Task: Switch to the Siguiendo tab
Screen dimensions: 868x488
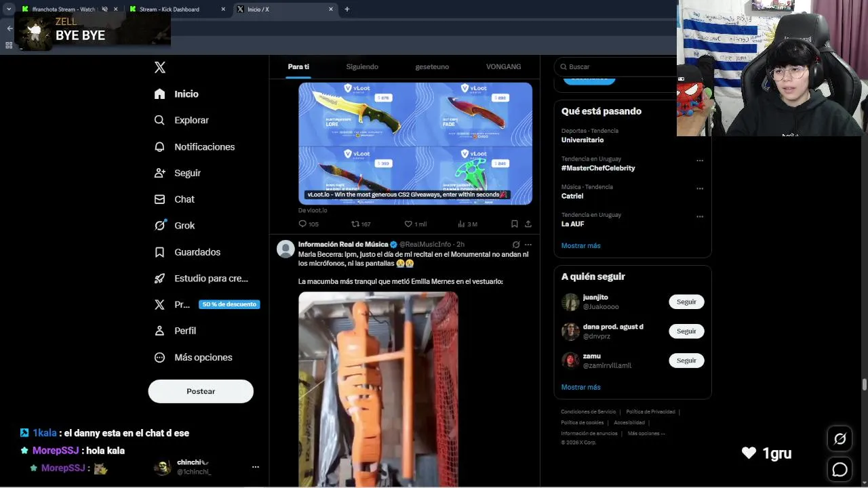Action: [x=362, y=66]
